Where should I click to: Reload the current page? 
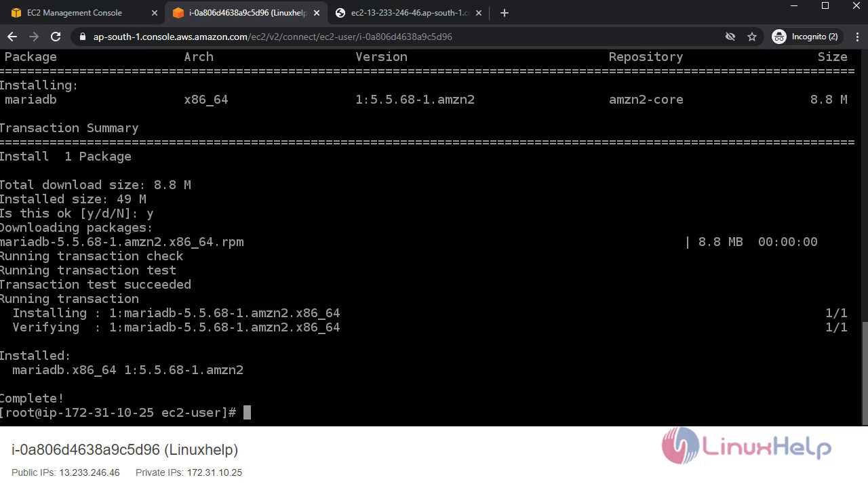[56, 37]
